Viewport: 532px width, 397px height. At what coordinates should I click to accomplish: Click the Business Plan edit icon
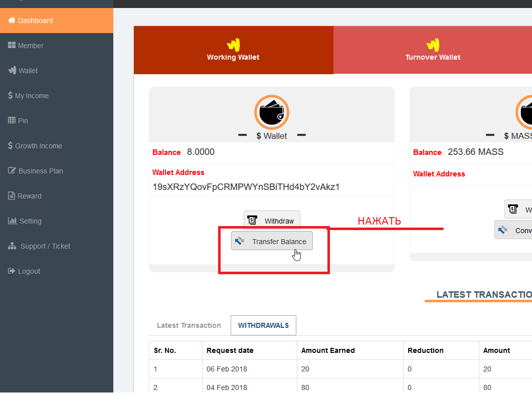point(12,171)
